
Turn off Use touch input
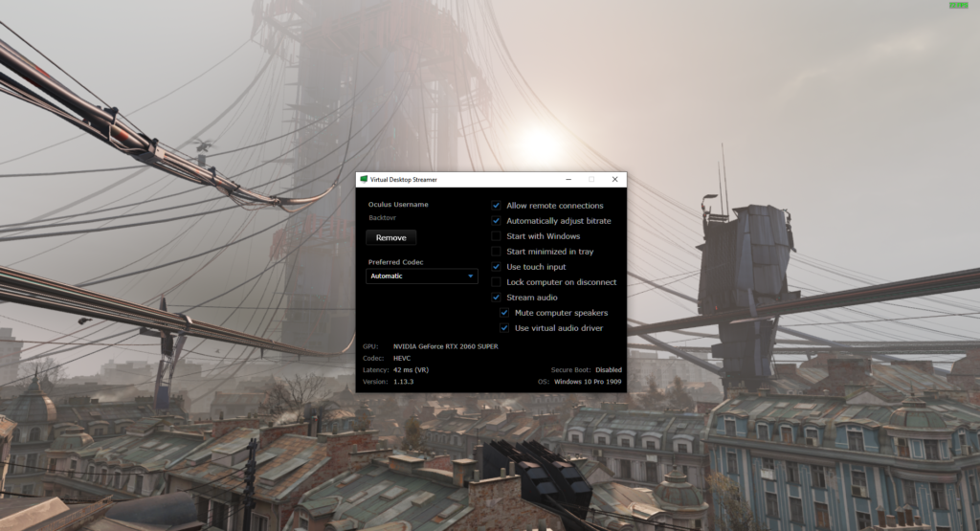496,267
